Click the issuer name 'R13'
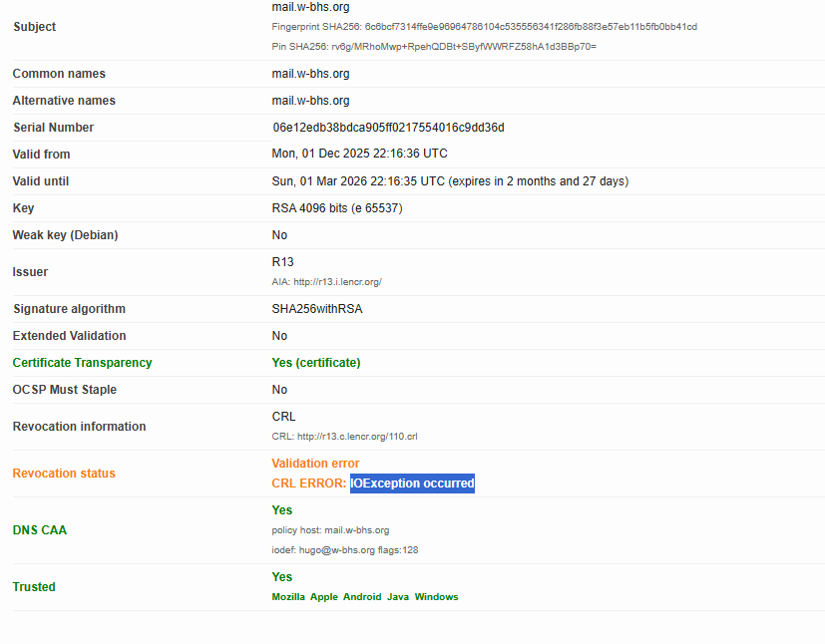 tap(283, 262)
